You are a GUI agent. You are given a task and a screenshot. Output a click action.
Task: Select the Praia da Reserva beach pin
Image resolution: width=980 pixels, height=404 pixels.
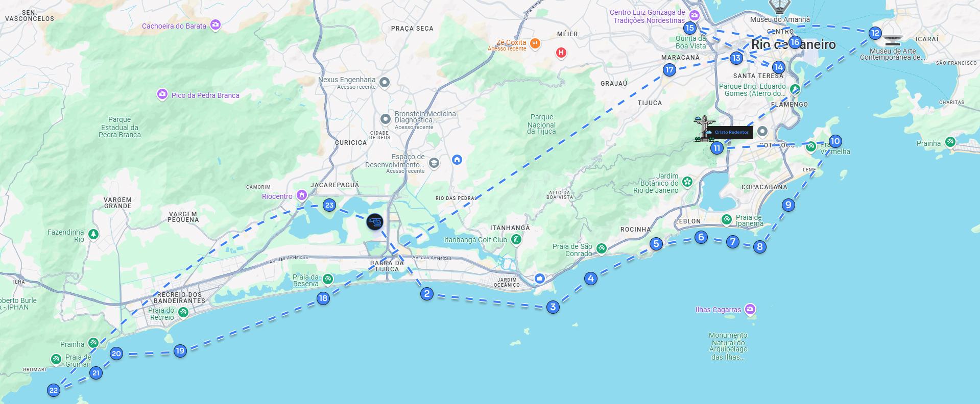coord(328,279)
